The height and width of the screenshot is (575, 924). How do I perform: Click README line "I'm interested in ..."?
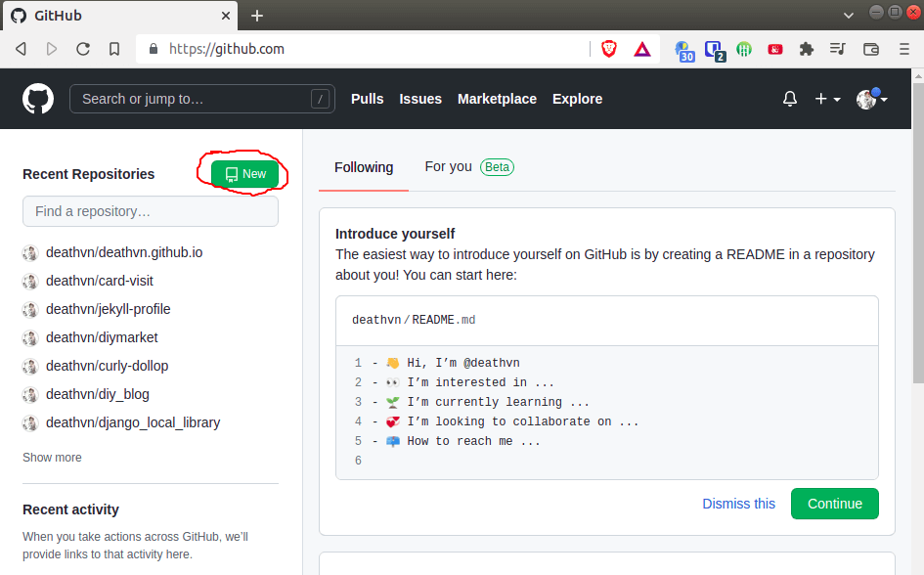point(480,382)
